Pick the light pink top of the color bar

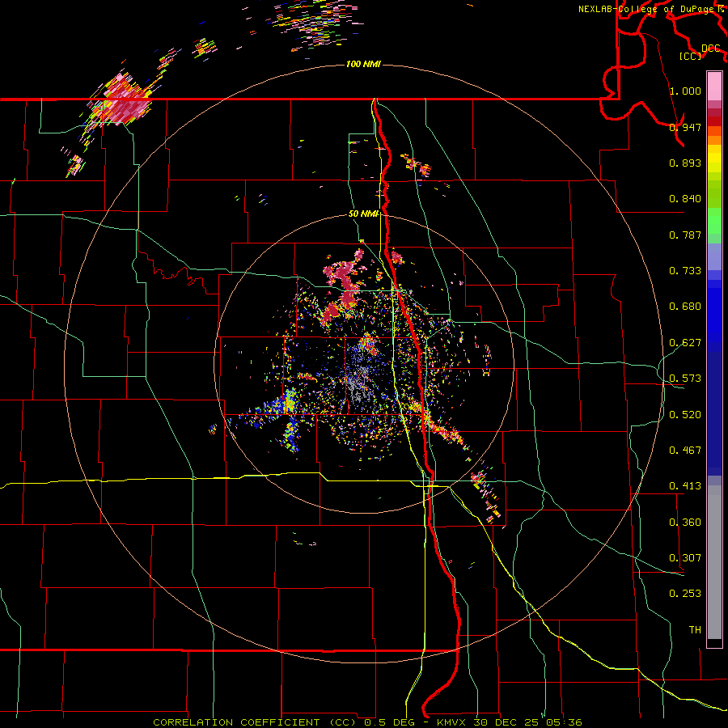(714, 86)
